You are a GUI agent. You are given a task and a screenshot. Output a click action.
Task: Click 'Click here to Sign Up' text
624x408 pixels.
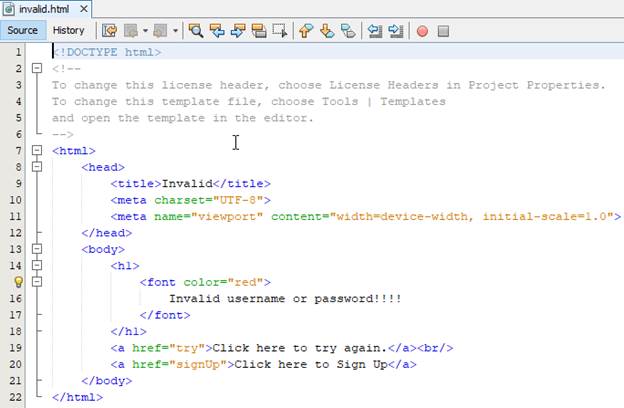pyautogui.click(x=311, y=364)
